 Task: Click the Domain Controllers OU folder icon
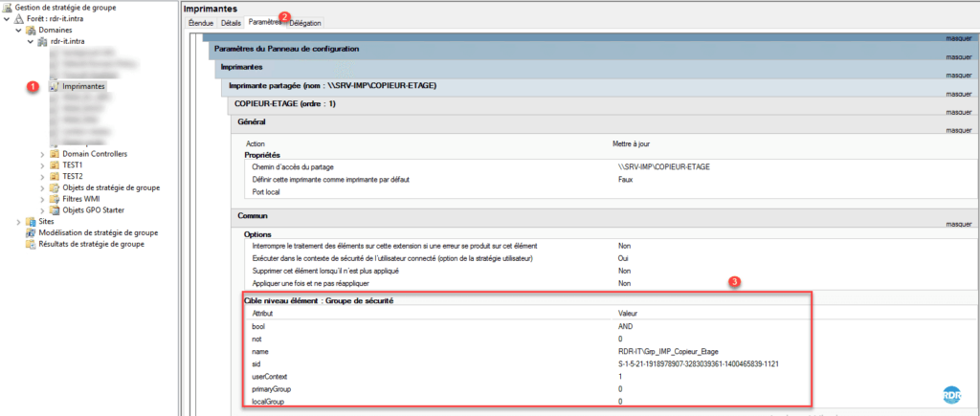(55, 154)
